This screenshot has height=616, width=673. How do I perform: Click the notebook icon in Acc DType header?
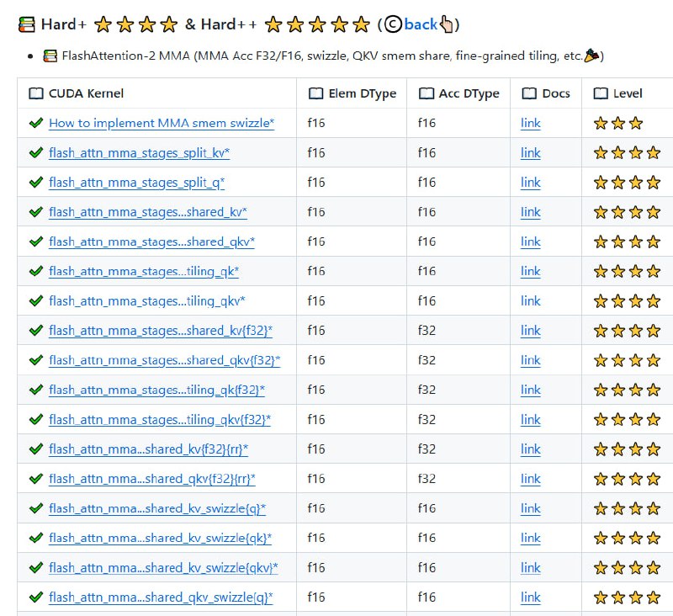(427, 93)
